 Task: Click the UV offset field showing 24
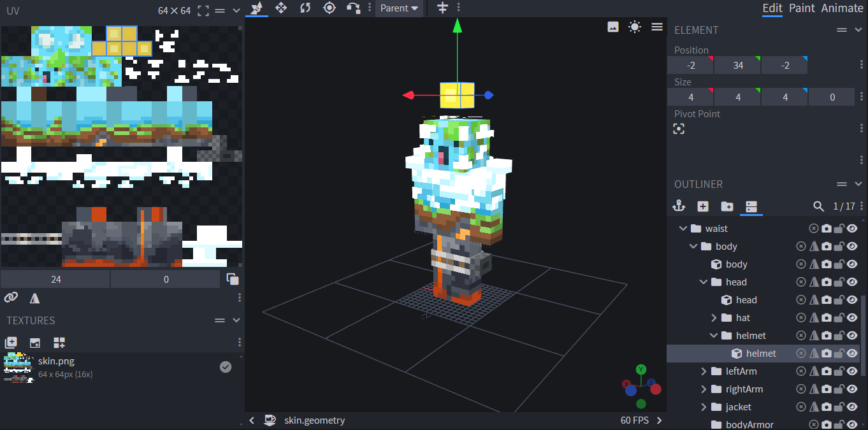coord(55,279)
